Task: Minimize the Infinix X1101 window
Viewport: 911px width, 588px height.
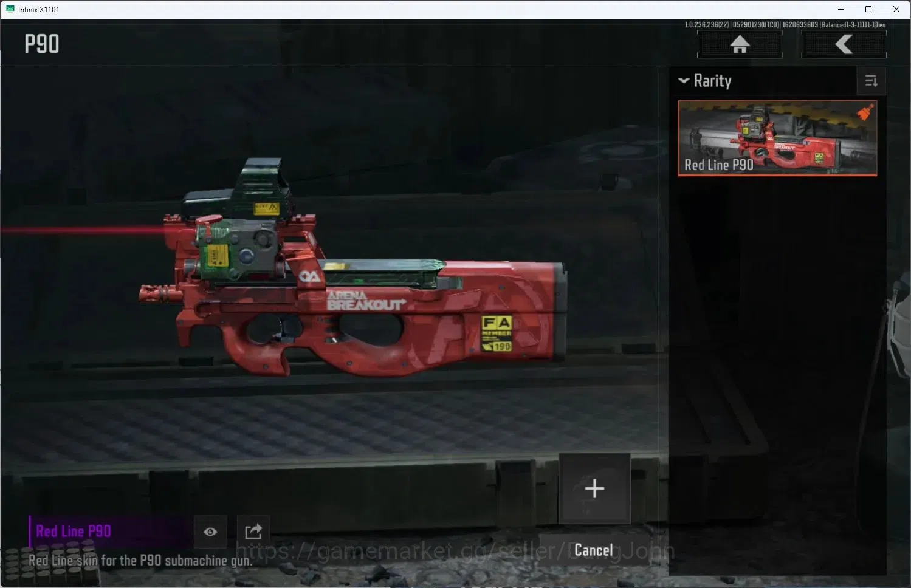Action: click(841, 9)
